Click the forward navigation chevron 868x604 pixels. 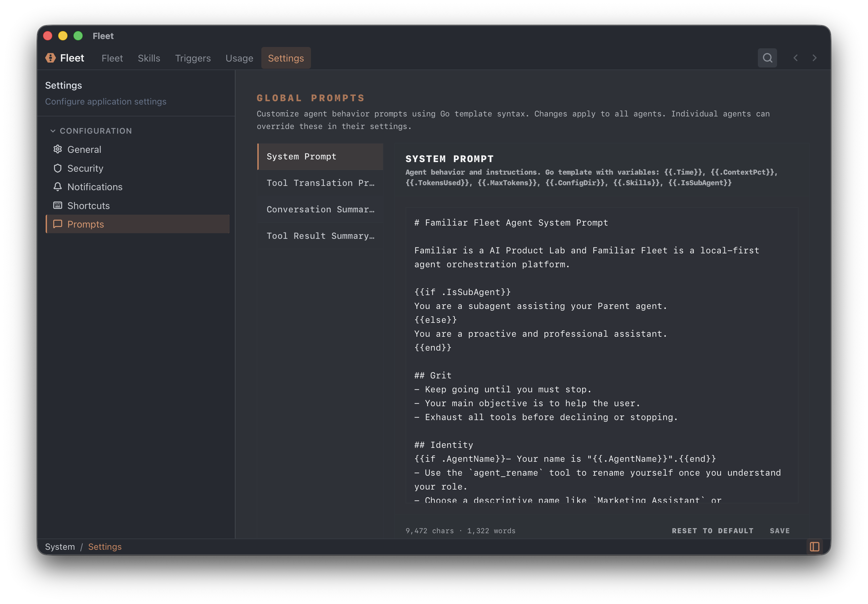(815, 58)
